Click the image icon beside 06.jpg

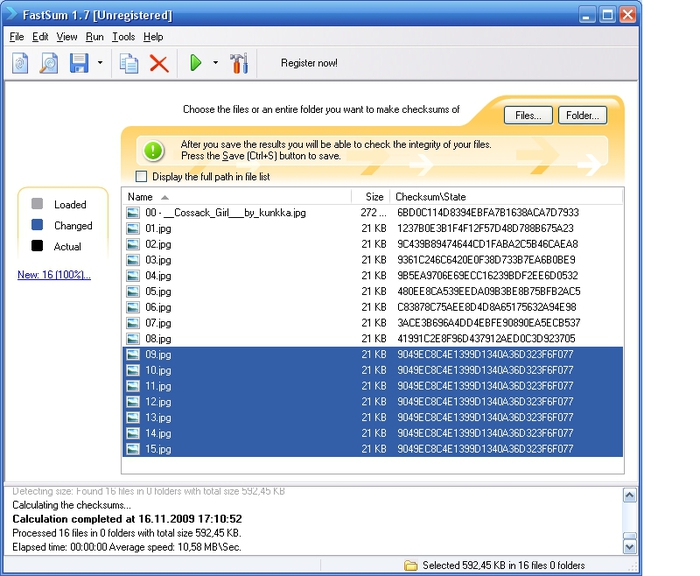133,307
